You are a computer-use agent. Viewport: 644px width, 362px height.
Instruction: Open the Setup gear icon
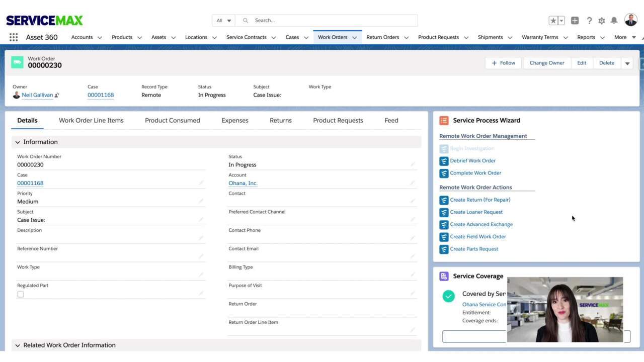point(602,21)
